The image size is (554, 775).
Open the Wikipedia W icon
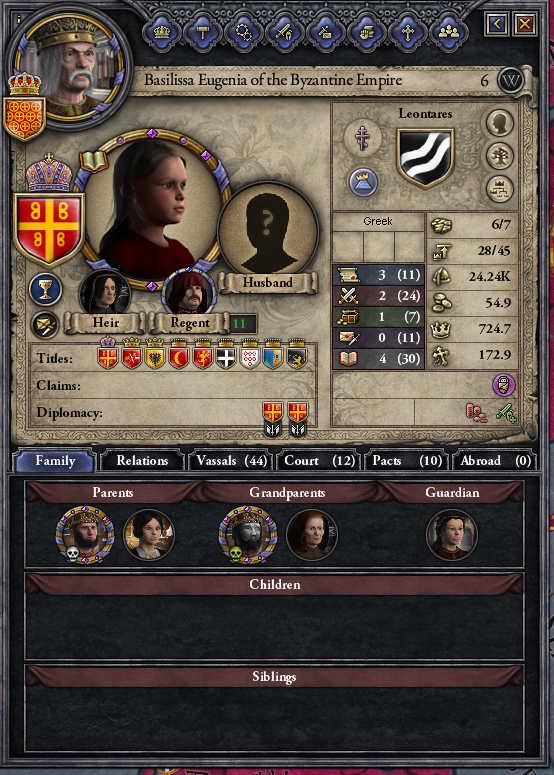[511, 81]
